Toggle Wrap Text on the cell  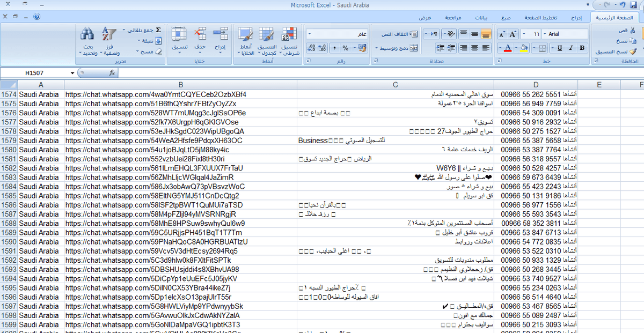[x=398, y=34]
